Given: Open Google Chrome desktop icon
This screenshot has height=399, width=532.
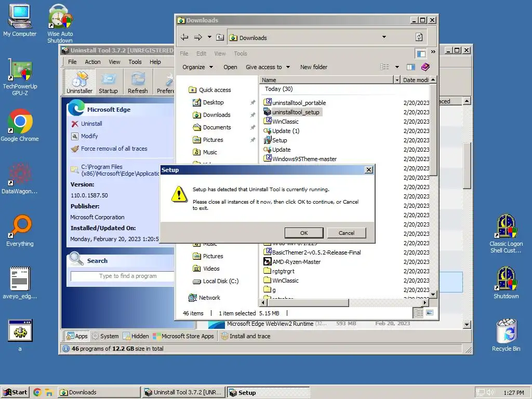Looking at the screenshot, I should click(x=20, y=126).
